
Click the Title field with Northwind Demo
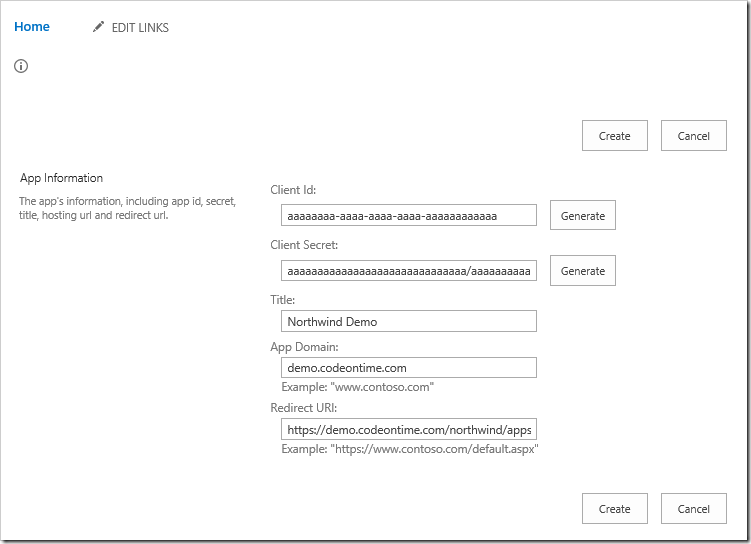pyautogui.click(x=409, y=321)
